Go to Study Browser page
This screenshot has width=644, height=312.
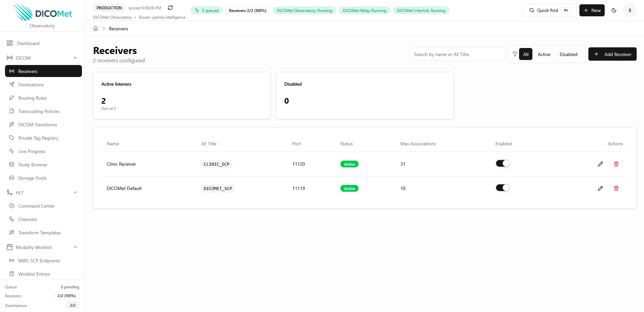[33, 165]
